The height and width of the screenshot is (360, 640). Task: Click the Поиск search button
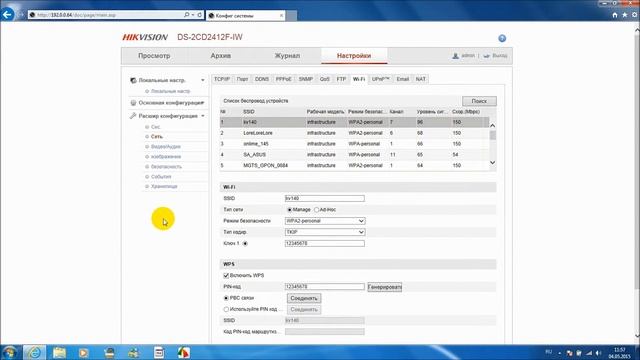coord(479,101)
